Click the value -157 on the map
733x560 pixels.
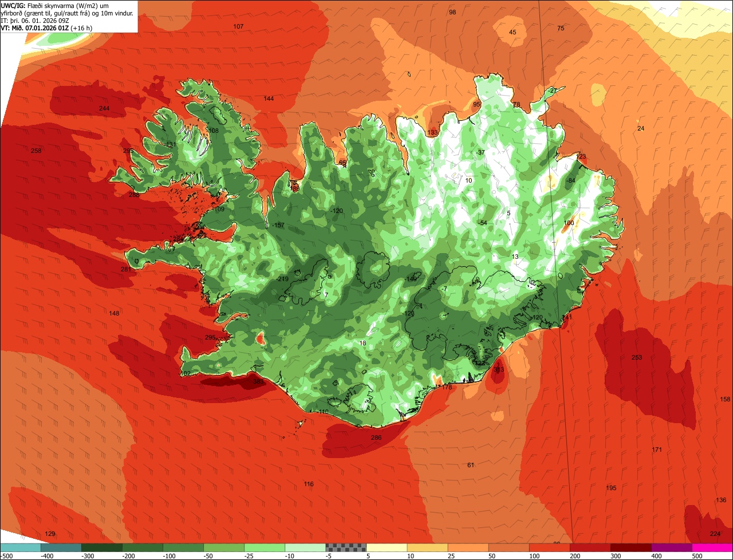pos(278,226)
